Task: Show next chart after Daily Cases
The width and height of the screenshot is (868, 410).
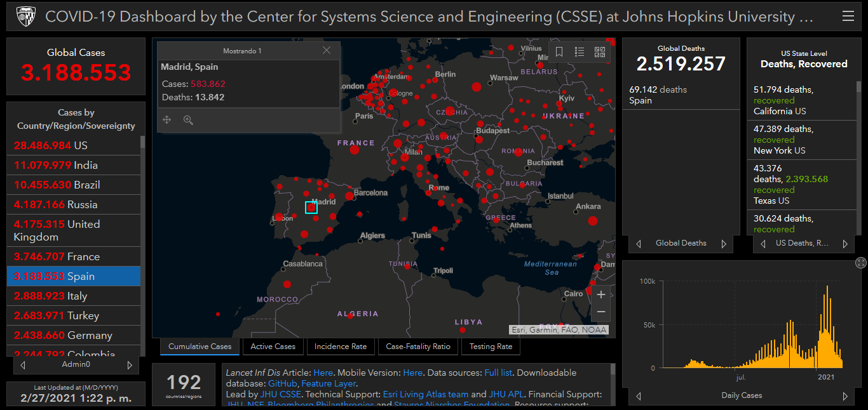Action: tap(845, 396)
